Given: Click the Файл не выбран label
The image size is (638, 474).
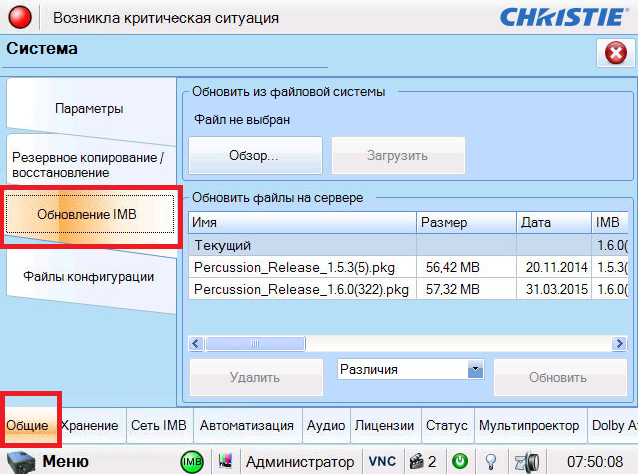Looking at the screenshot, I should 242,120.
